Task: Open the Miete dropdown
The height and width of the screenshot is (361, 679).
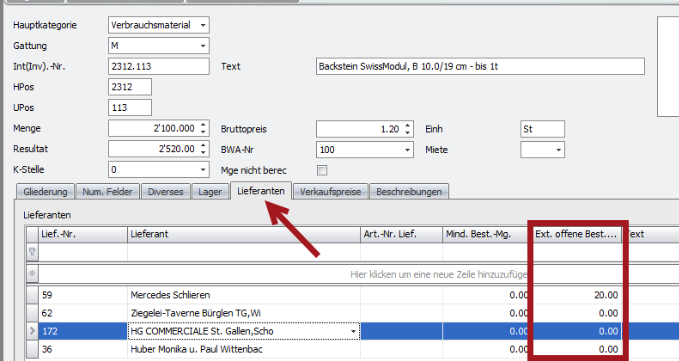Action: pos(559,150)
